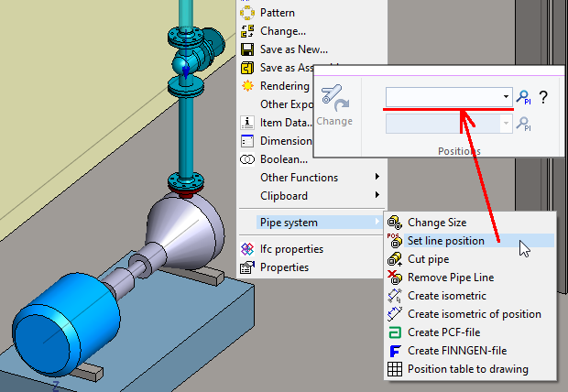Click the Change... icon
568x392 pixels.
[x=247, y=31]
